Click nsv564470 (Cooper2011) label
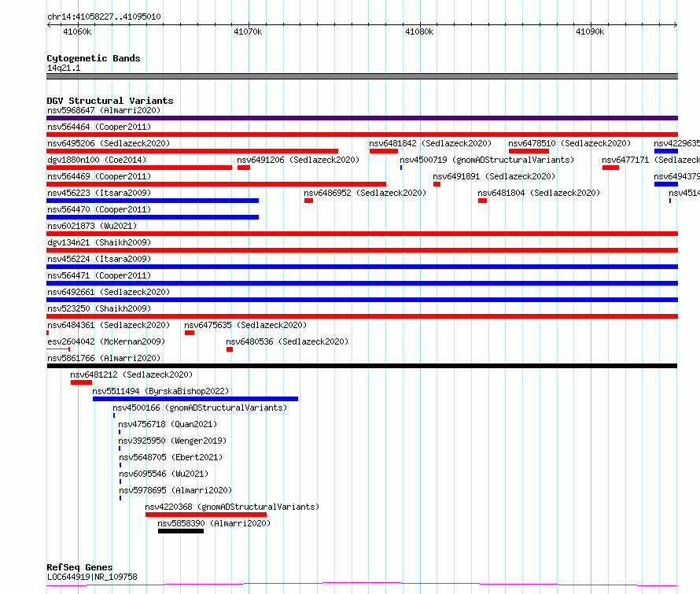The image size is (700, 594). [x=99, y=209]
